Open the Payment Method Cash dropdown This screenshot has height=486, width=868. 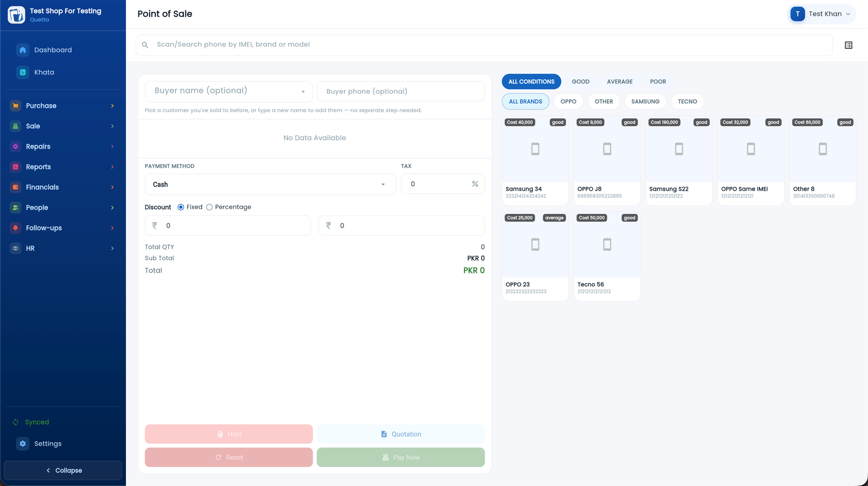[270, 185]
